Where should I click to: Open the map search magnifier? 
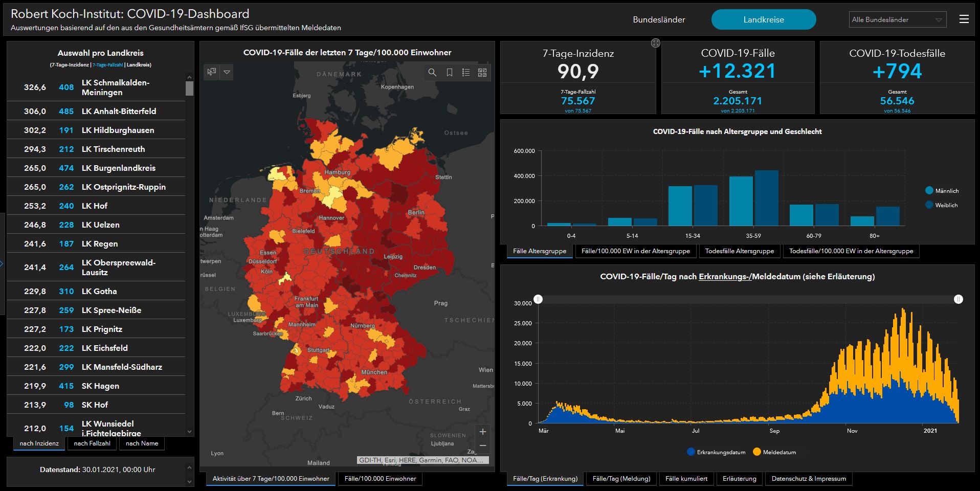[432, 73]
